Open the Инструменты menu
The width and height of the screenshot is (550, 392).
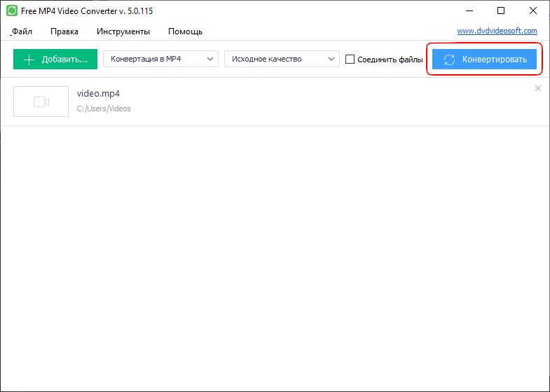tap(123, 31)
